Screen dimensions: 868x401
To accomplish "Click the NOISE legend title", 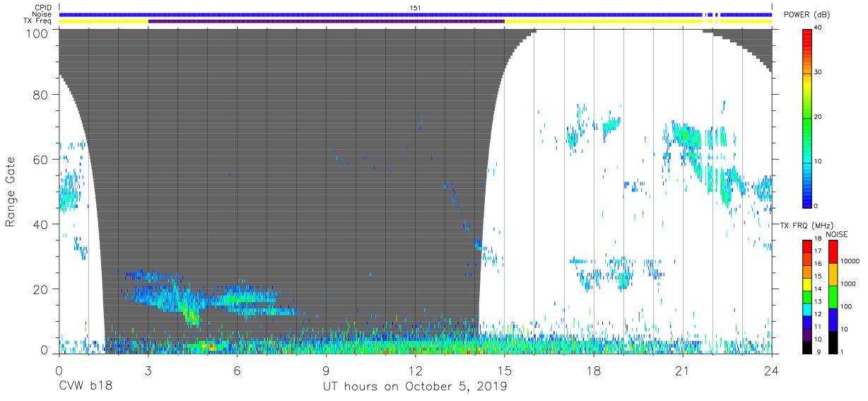I will click(836, 234).
